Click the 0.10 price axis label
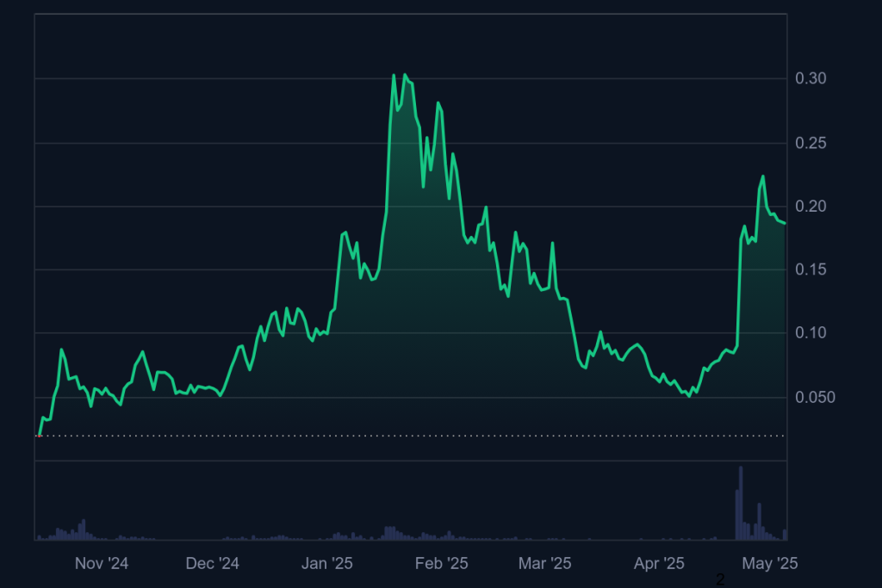This screenshot has width=882, height=588. [x=811, y=333]
